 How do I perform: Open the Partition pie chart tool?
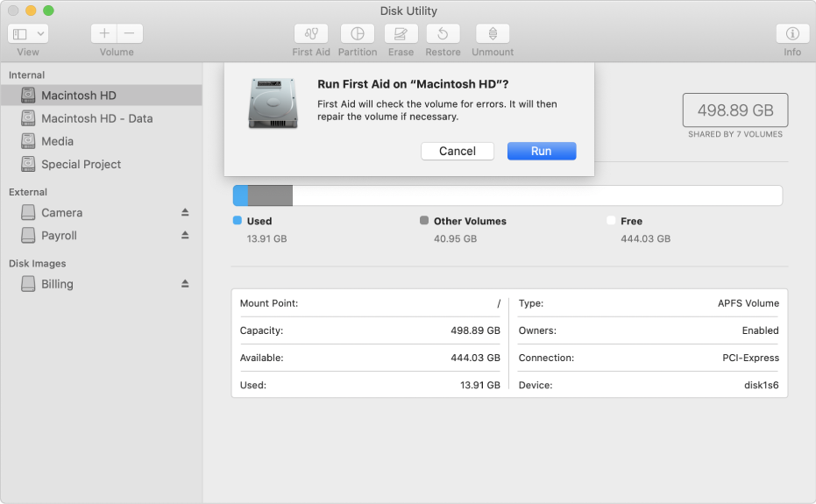[357, 34]
